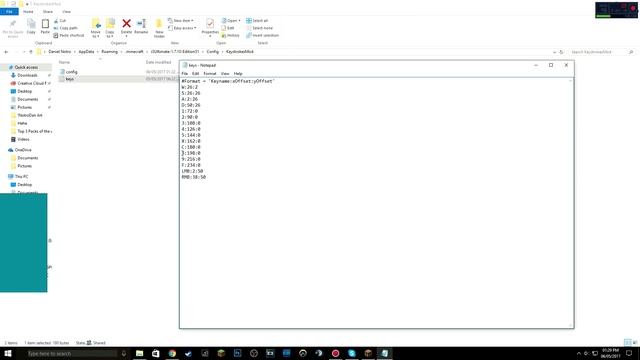Open the New item dropdown
The image size is (640, 360).
(x=181, y=20)
